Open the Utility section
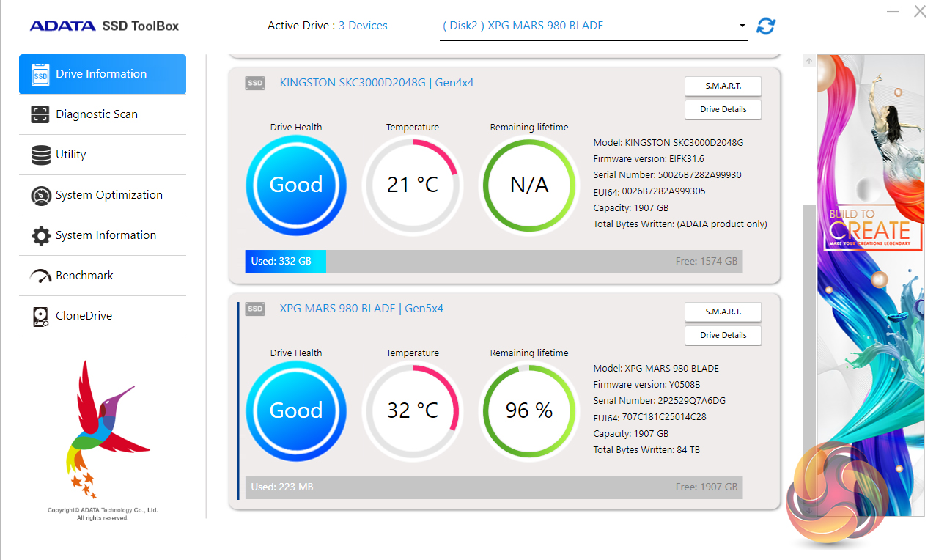The height and width of the screenshot is (560, 936). 103,155
